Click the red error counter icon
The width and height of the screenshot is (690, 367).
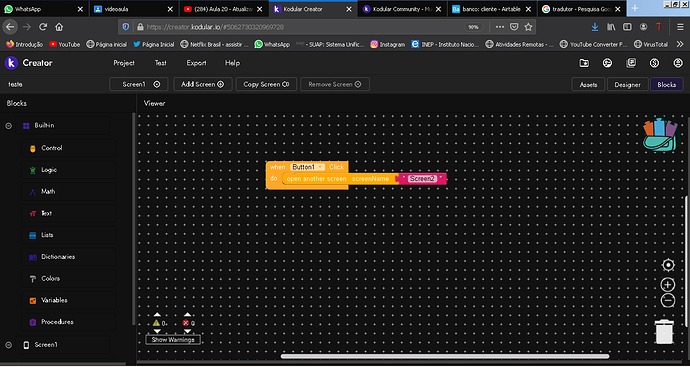point(186,323)
